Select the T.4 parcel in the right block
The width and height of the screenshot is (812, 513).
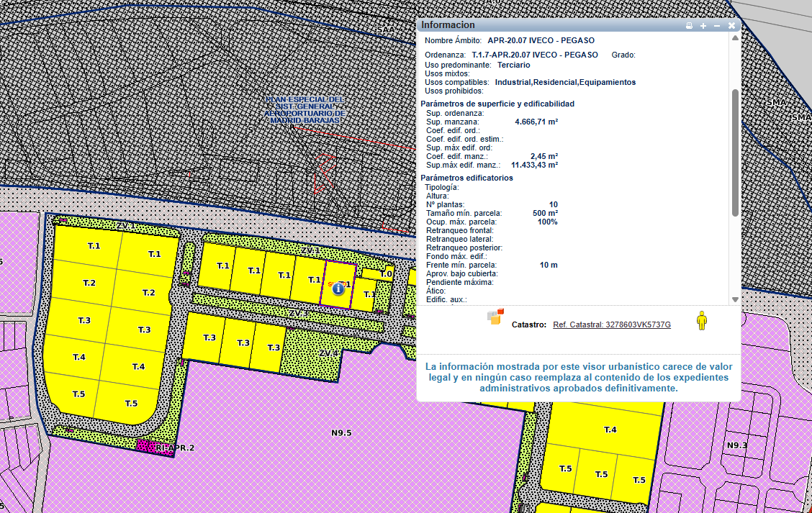coord(610,430)
